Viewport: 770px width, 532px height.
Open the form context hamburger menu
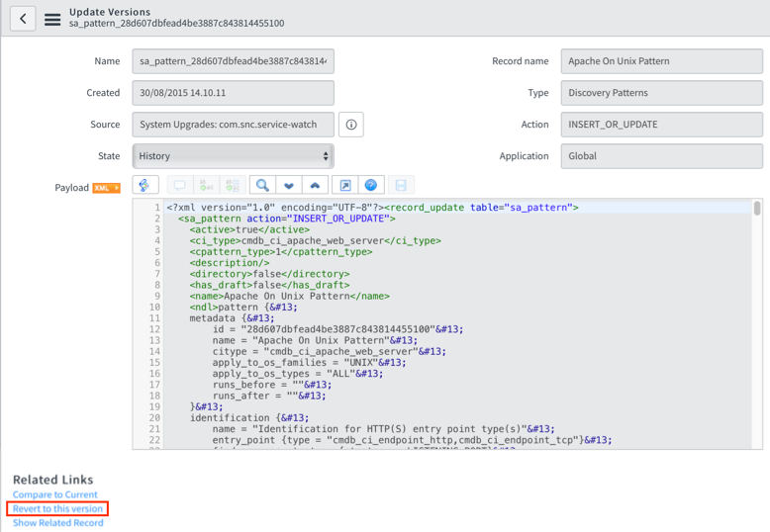point(52,19)
